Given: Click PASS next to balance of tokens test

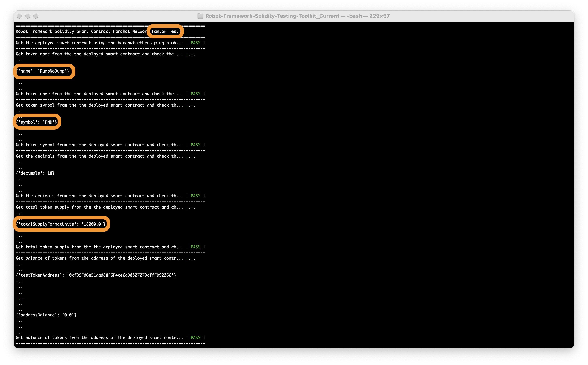Looking at the screenshot, I should pyautogui.click(x=195, y=338).
